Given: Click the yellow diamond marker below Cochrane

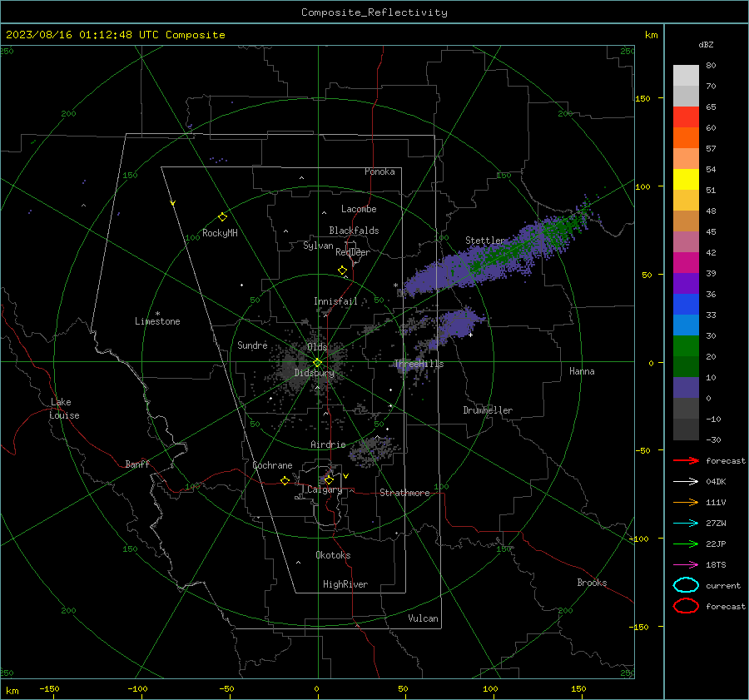Looking at the screenshot, I should coord(285,480).
